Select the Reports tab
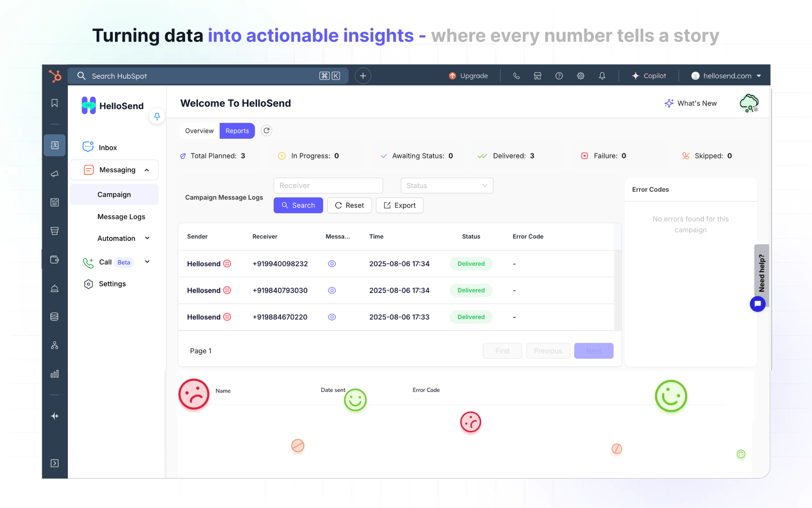812x508 pixels. click(x=237, y=131)
